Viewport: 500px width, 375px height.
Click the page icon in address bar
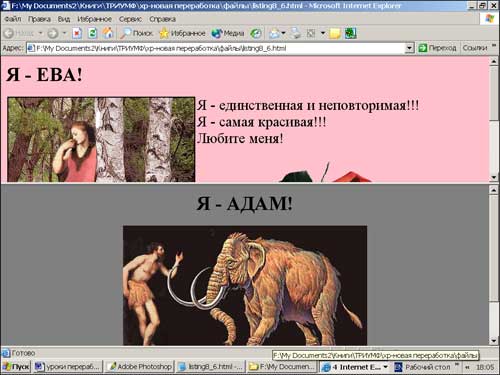pyautogui.click(x=31, y=48)
